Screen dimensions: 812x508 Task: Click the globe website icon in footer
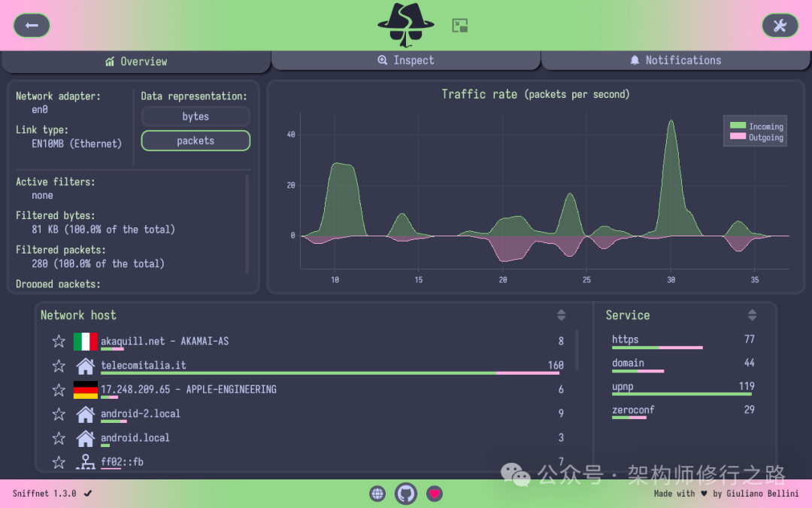point(377,494)
